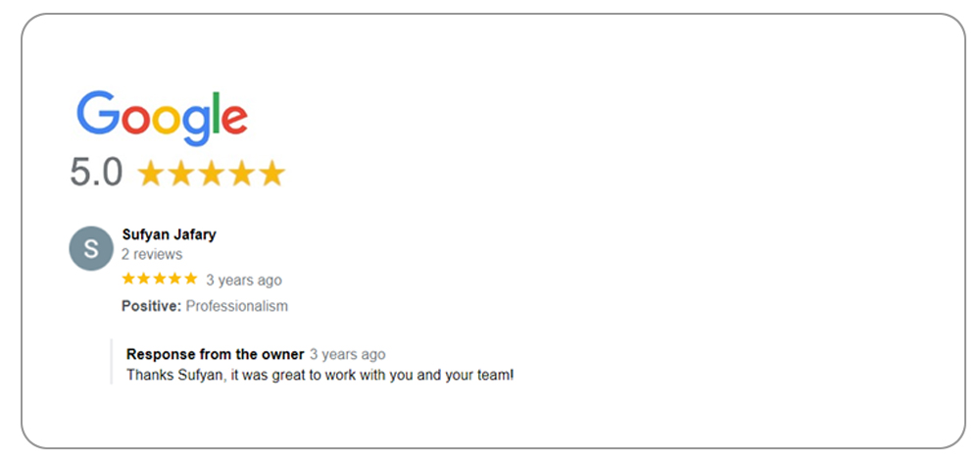Click the owner response's "3 years ago" timestamp
Image resolution: width=980 pixels, height=465 pixels.
click(348, 354)
